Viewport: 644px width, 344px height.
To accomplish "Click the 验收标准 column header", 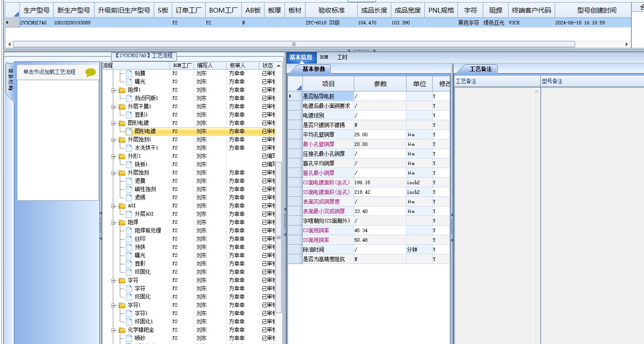I will tap(331, 10).
